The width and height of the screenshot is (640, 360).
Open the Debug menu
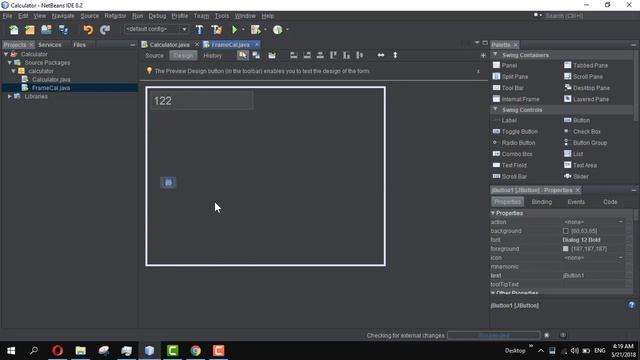tap(157, 16)
